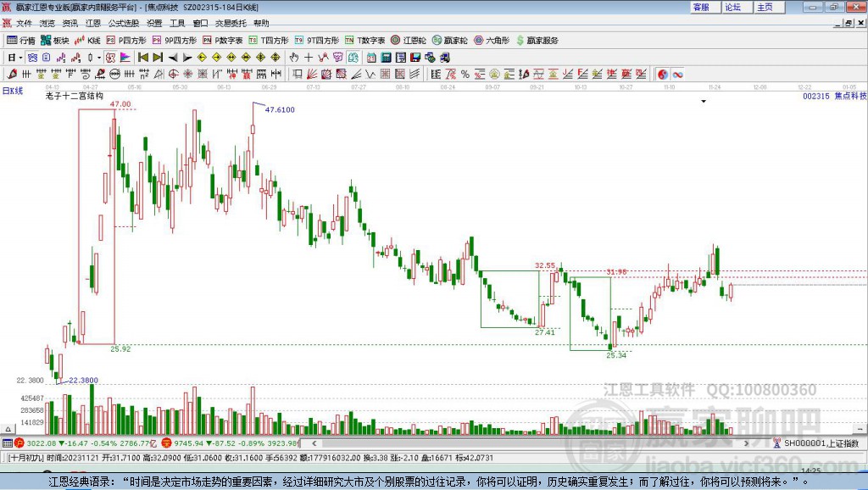Select the crosshair cursor tool
The image size is (868, 490).
309,57
